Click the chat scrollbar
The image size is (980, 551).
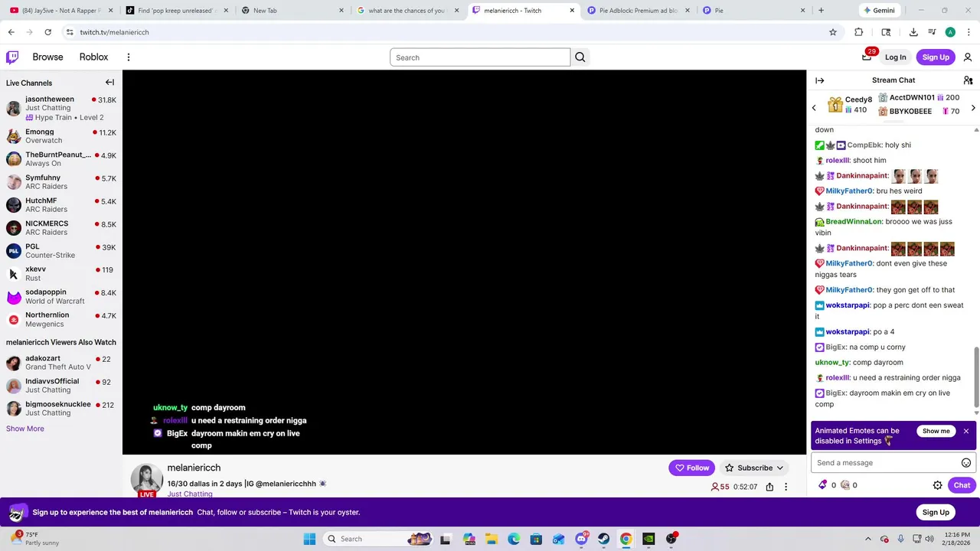[976, 377]
